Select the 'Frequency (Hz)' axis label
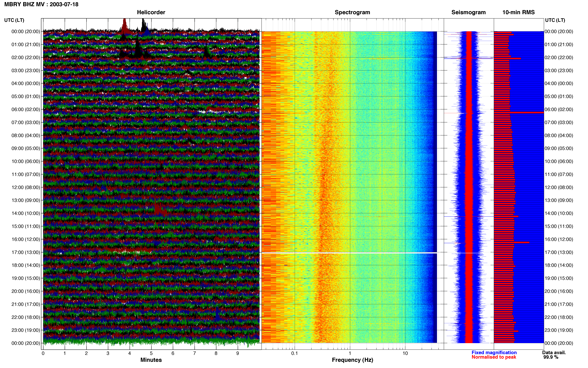The image size is (588, 368). tap(352, 360)
